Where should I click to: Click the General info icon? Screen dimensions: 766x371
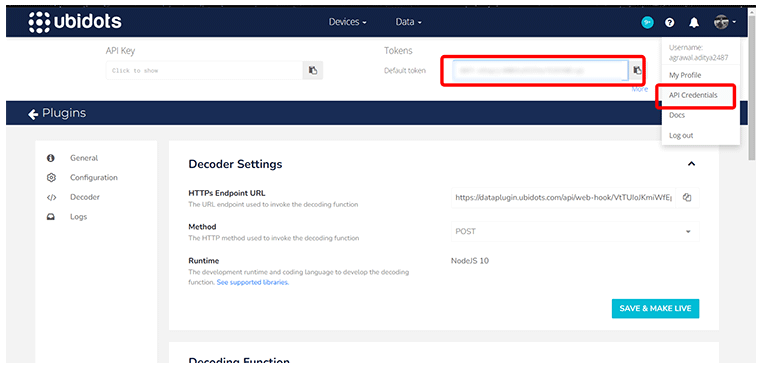50,158
